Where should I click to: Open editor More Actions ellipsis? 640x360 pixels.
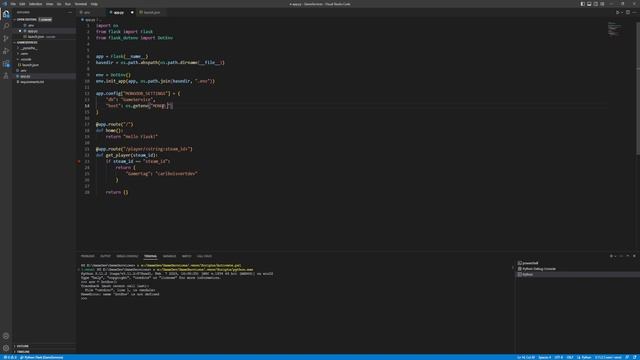pos(634,13)
